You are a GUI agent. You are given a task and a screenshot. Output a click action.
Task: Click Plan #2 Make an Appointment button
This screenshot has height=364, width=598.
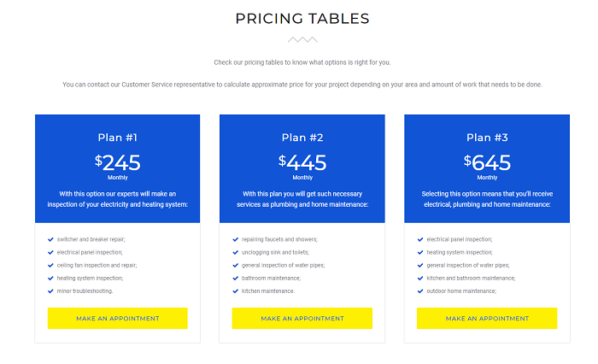pyautogui.click(x=302, y=318)
